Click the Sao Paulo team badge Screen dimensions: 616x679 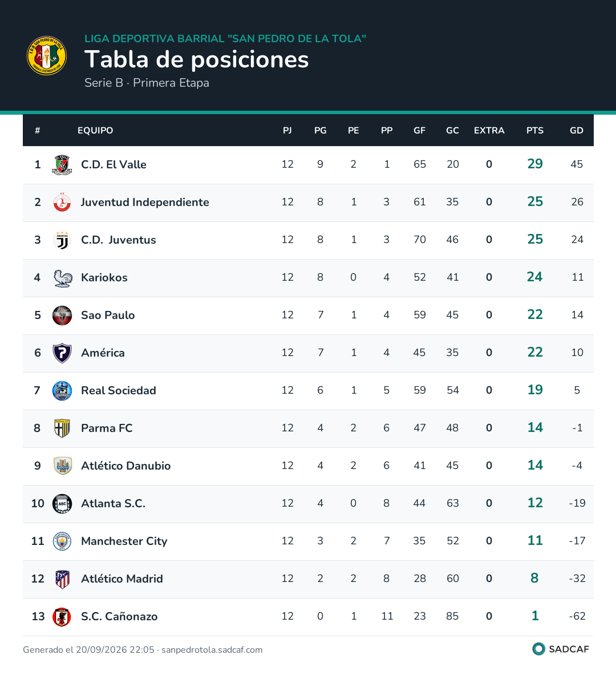pos(62,315)
